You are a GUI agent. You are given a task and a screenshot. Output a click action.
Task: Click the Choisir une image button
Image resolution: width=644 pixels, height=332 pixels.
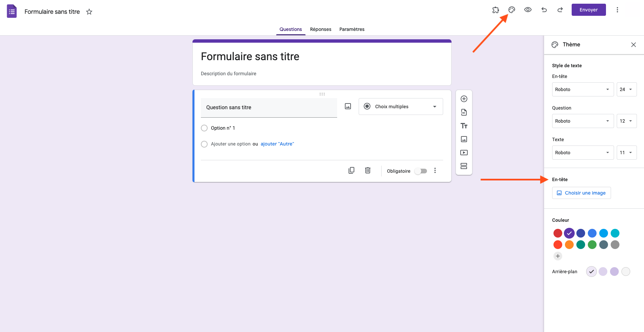pos(581,193)
